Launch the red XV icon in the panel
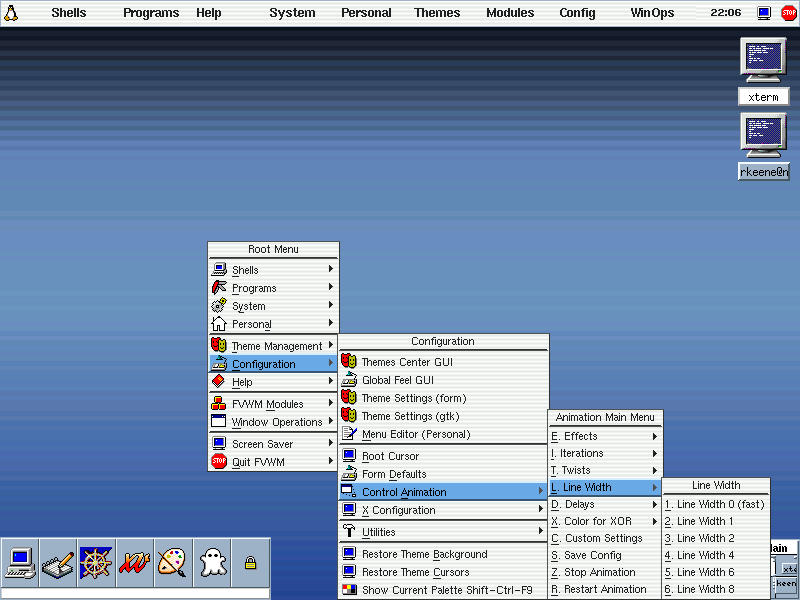800x600 pixels. click(134, 562)
